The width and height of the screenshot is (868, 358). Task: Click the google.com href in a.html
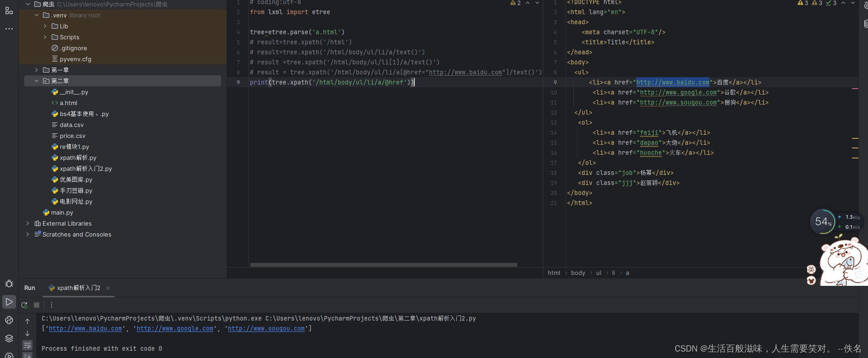[678, 93]
